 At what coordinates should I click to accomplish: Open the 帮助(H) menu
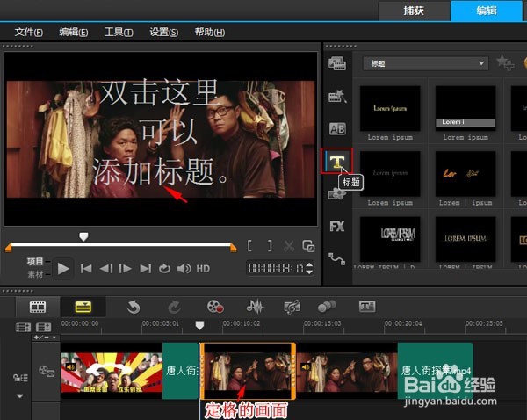coord(210,33)
